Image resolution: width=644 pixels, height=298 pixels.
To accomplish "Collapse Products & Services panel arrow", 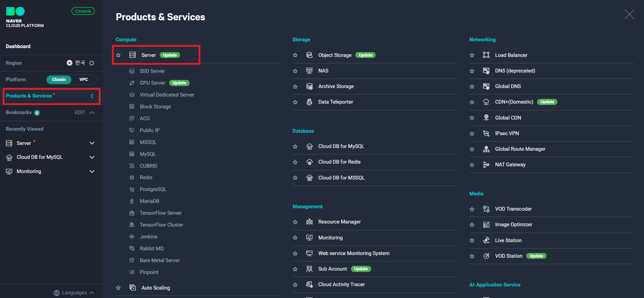I will tap(92, 96).
